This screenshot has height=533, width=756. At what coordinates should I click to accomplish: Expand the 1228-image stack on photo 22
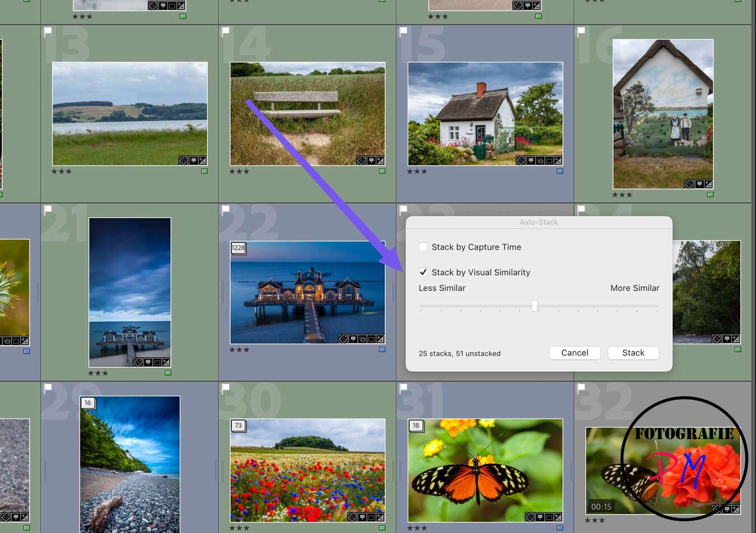tap(237, 248)
